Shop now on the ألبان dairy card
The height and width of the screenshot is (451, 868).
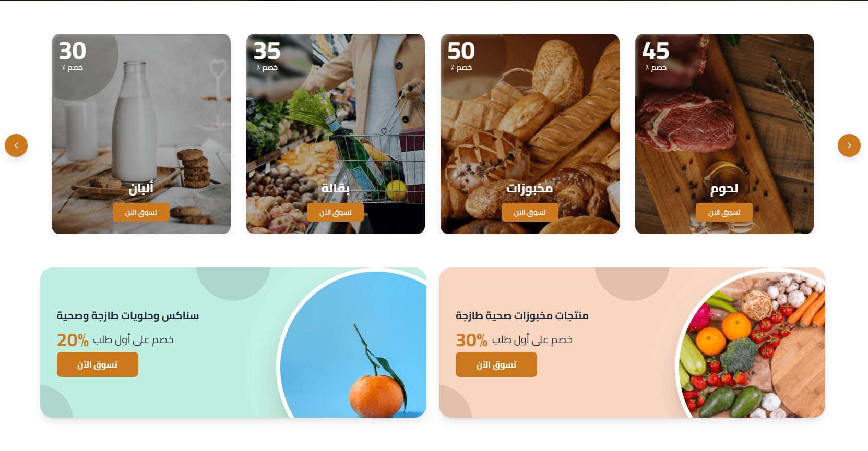[x=141, y=212]
